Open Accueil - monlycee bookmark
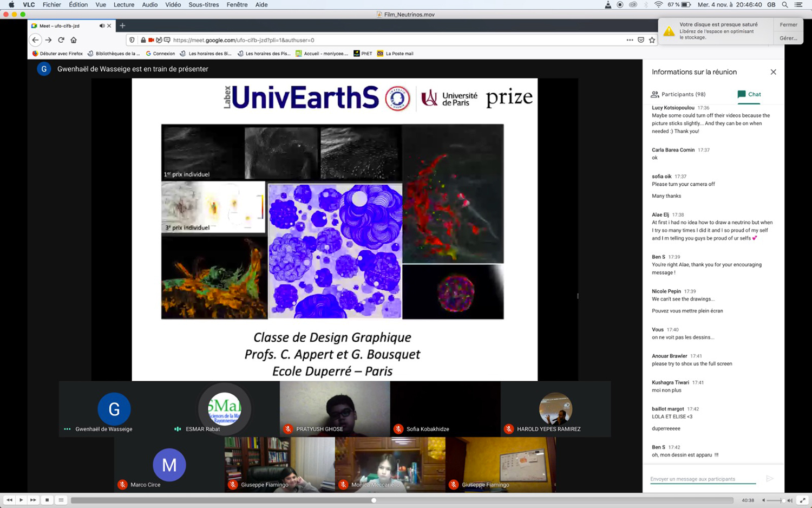Image resolution: width=812 pixels, height=508 pixels. click(x=322, y=54)
